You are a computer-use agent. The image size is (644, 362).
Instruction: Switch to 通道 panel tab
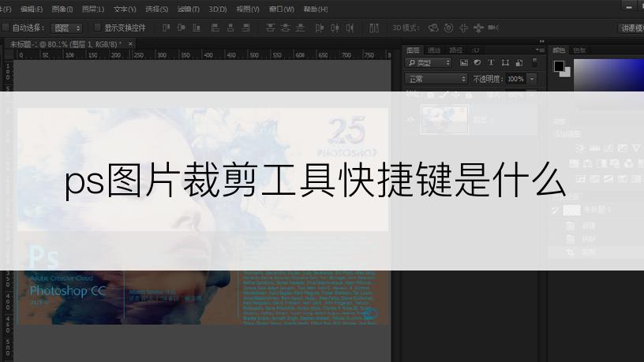(x=434, y=50)
